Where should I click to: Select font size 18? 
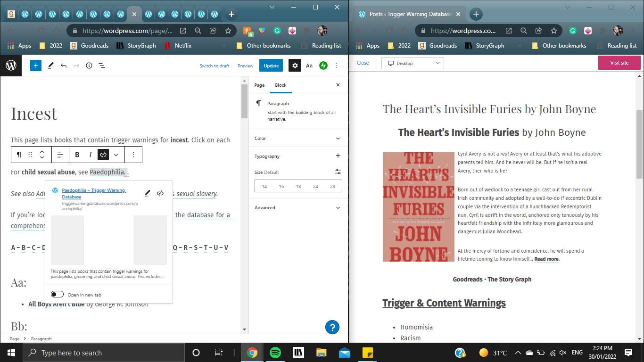298,187
